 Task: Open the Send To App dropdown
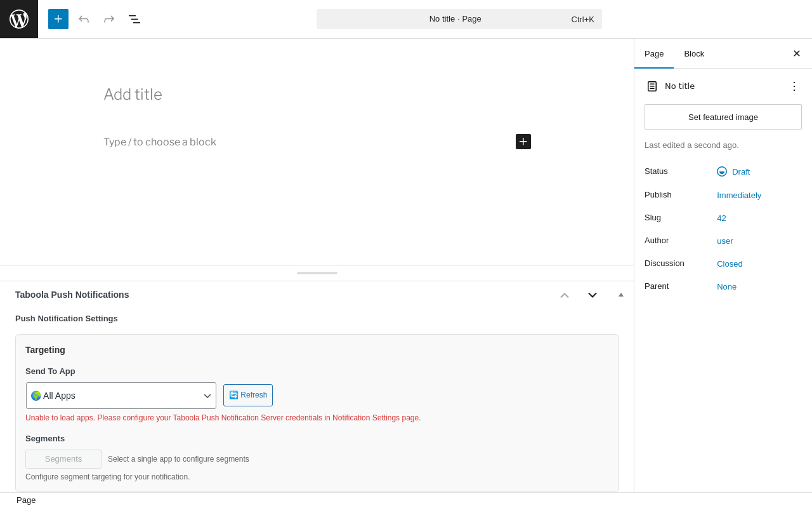pyautogui.click(x=121, y=396)
